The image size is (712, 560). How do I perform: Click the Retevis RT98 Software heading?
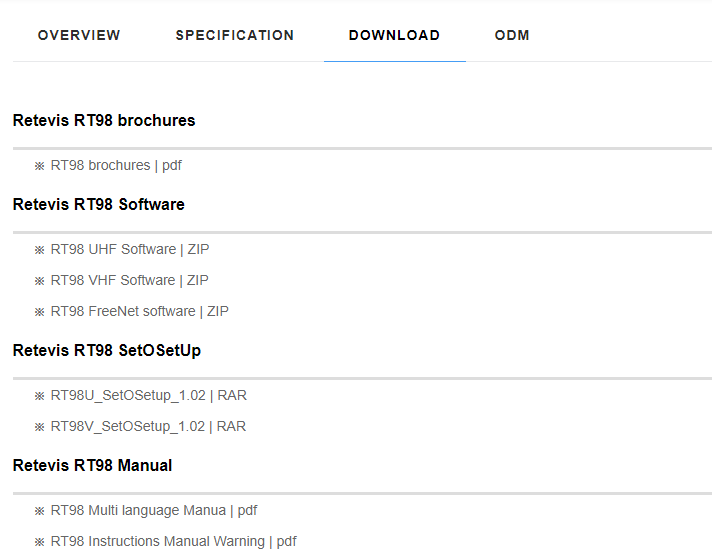point(99,204)
